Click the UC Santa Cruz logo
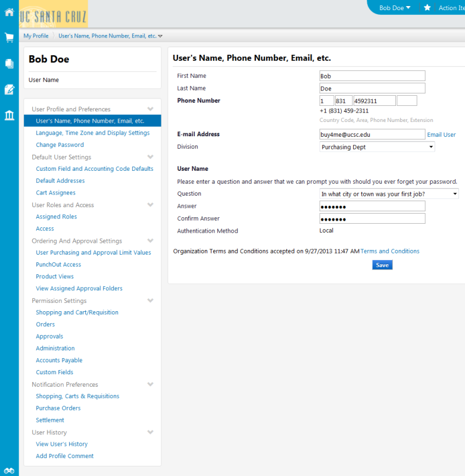Image resolution: width=465 pixels, height=476 pixels. [x=53, y=14]
